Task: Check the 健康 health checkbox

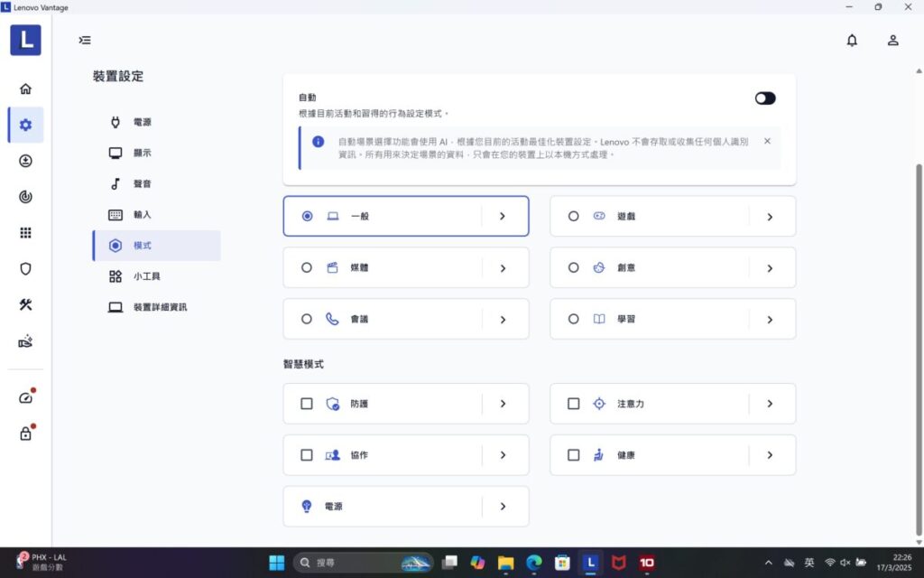Action: [573, 455]
